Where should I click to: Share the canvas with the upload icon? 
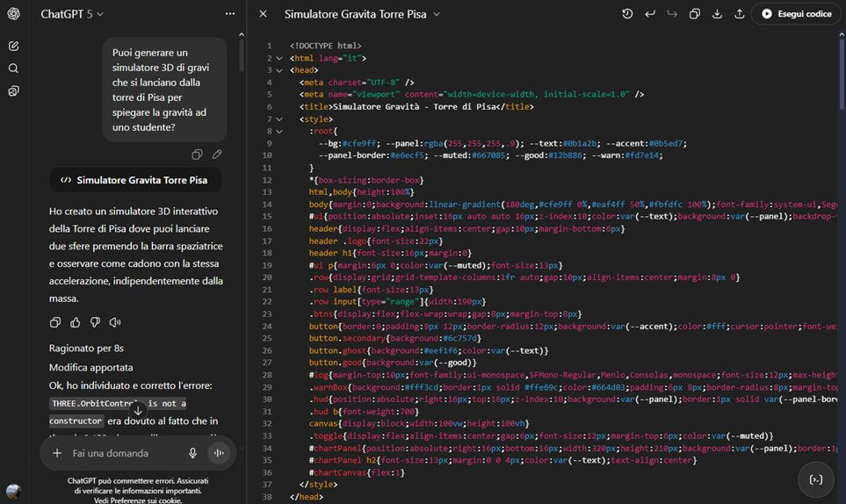739,14
